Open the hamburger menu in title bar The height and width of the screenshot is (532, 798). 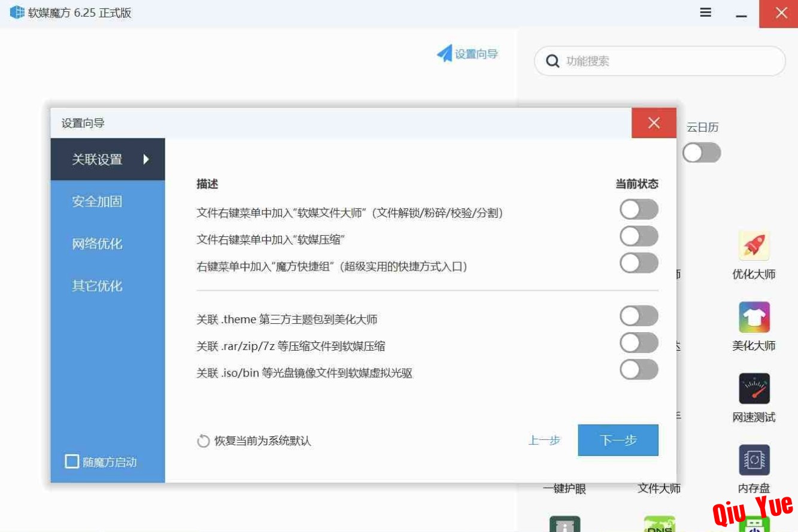coord(706,13)
